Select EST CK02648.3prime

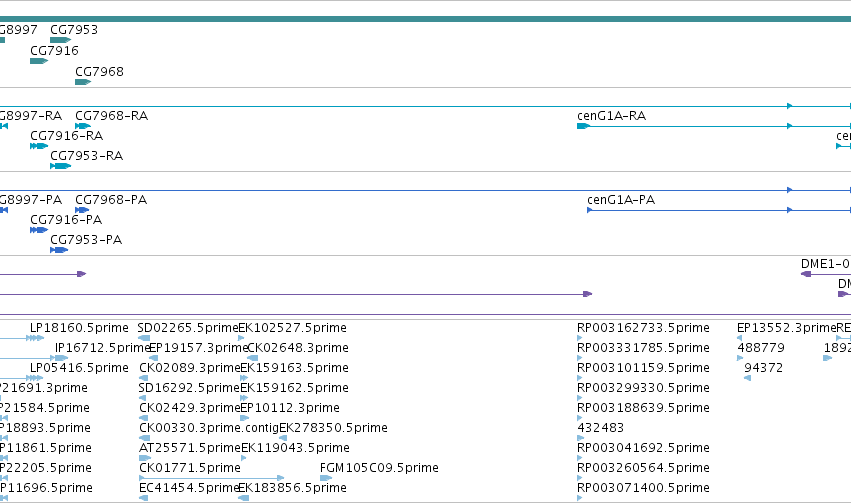pyautogui.click(x=298, y=348)
